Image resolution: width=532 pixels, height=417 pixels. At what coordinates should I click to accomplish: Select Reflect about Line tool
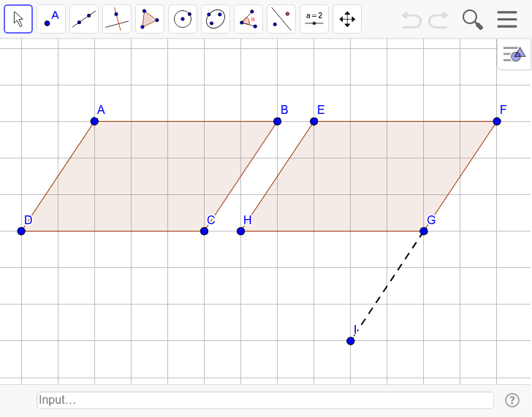coord(281,19)
